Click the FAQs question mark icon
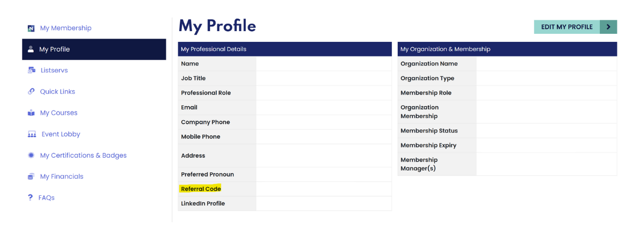The image size is (644, 235). [x=31, y=197]
